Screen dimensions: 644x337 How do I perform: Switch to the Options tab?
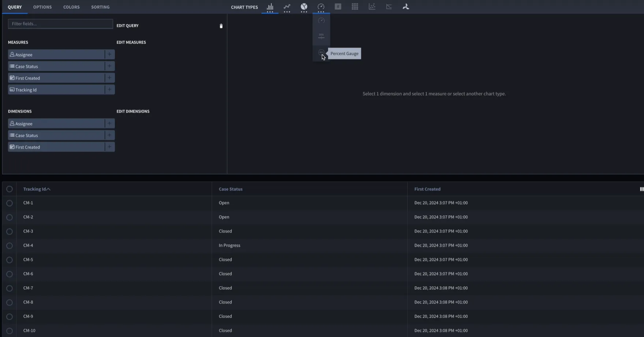point(42,7)
